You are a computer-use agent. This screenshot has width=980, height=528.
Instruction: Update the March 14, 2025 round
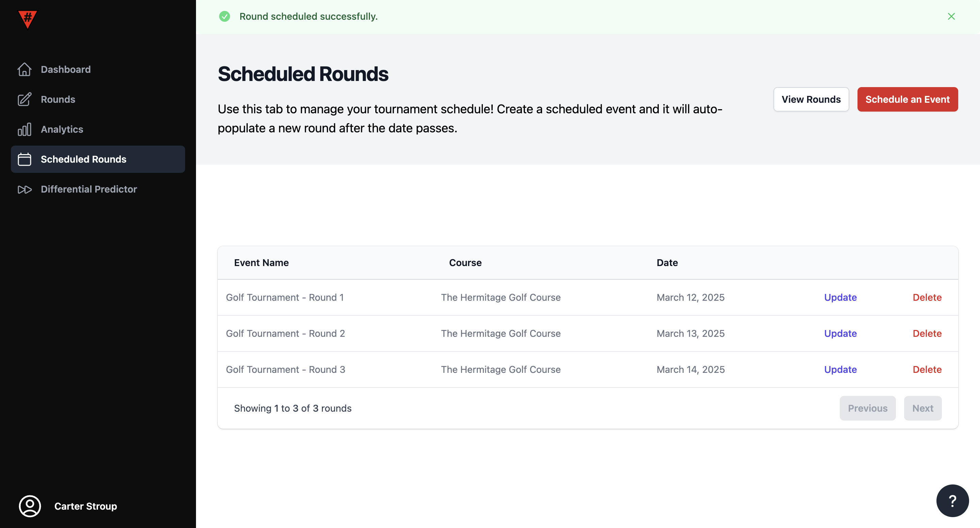[x=840, y=369]
